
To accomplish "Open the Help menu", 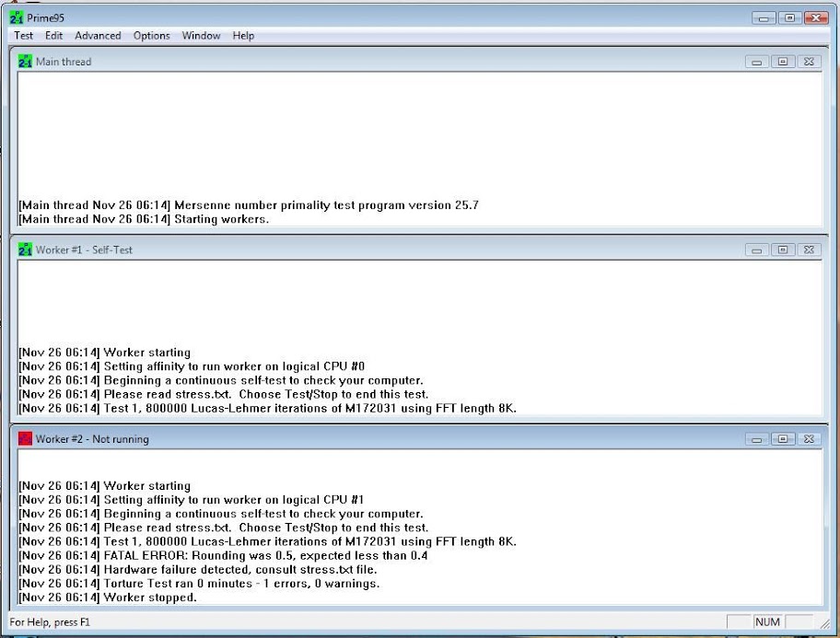I will tap(243, 36).
